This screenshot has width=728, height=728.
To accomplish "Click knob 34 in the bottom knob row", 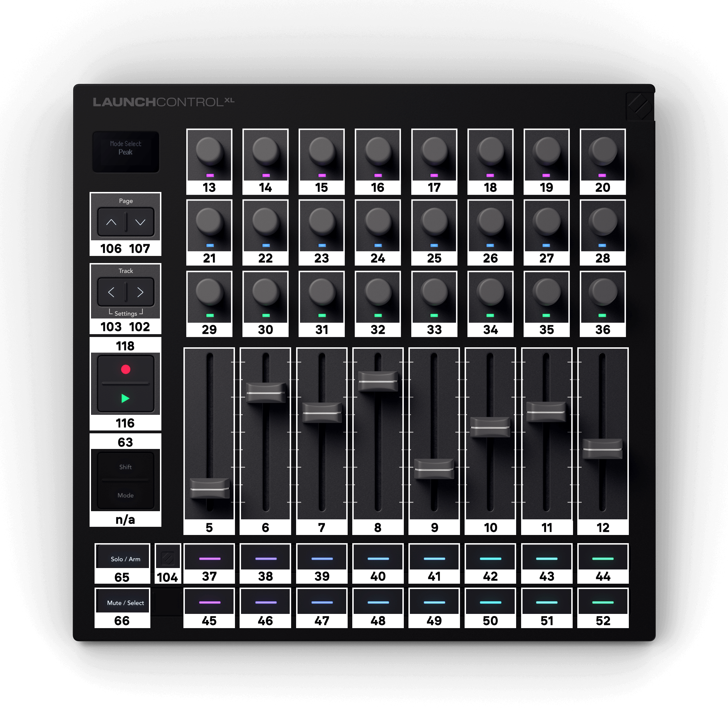I will (490, 293).
